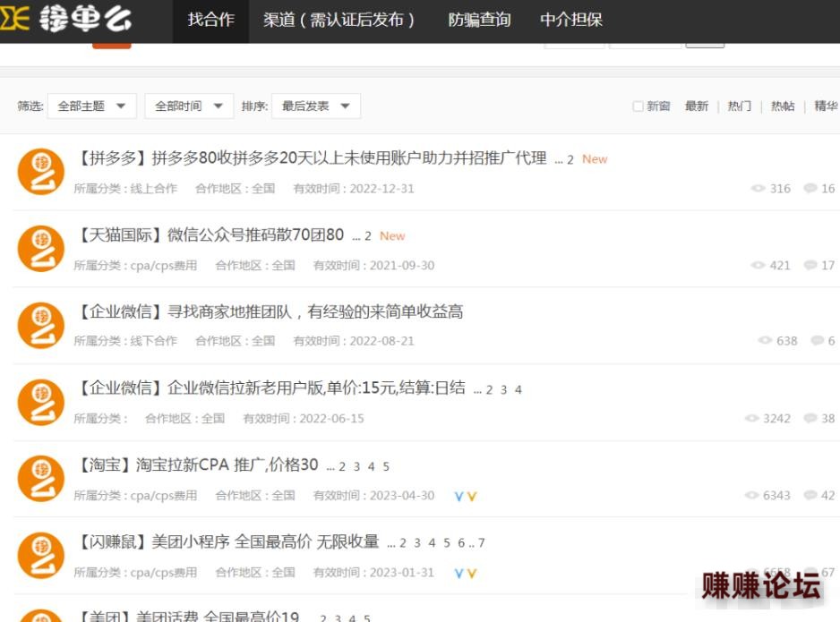Viewport: 840px width, 622px height.
Task: Open 美团小程序 全国最高价 post title
Action: 265,541
